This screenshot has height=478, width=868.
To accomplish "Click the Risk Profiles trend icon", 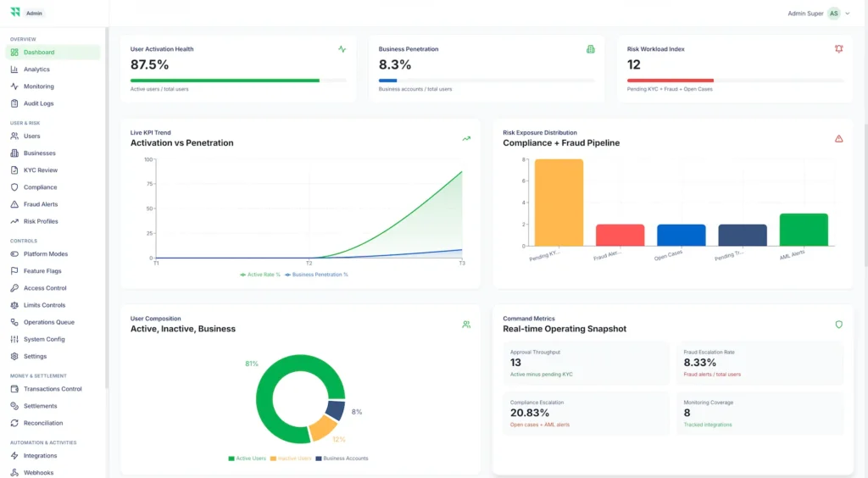I will 14,221.
